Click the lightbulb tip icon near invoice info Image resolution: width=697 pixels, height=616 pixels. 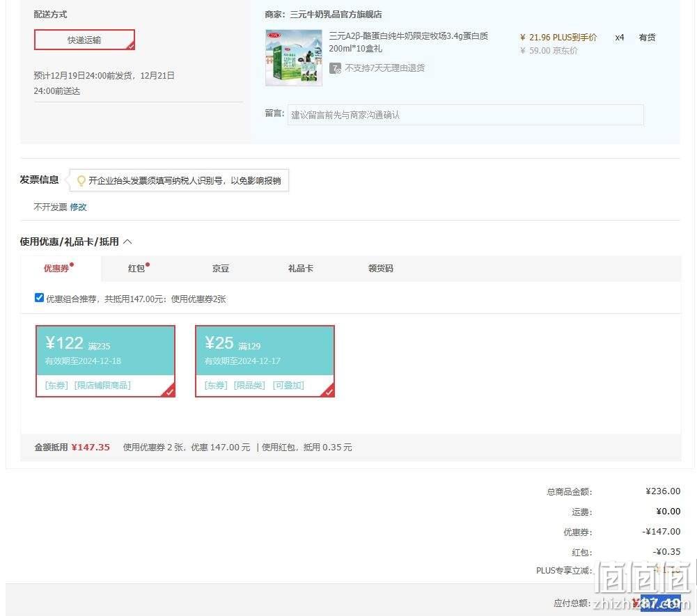[x=81, y=180]
